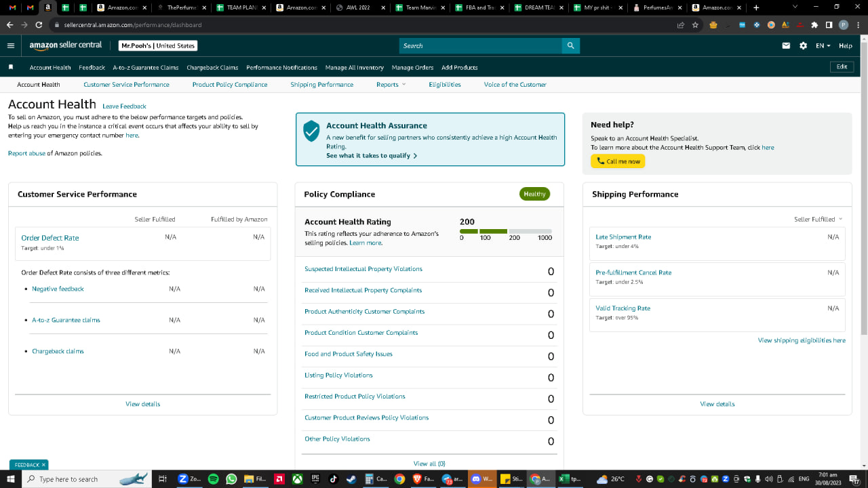Open the Order Defect Rate link
The width and height of the screenshot is (868, 488).
click(50, 238)
